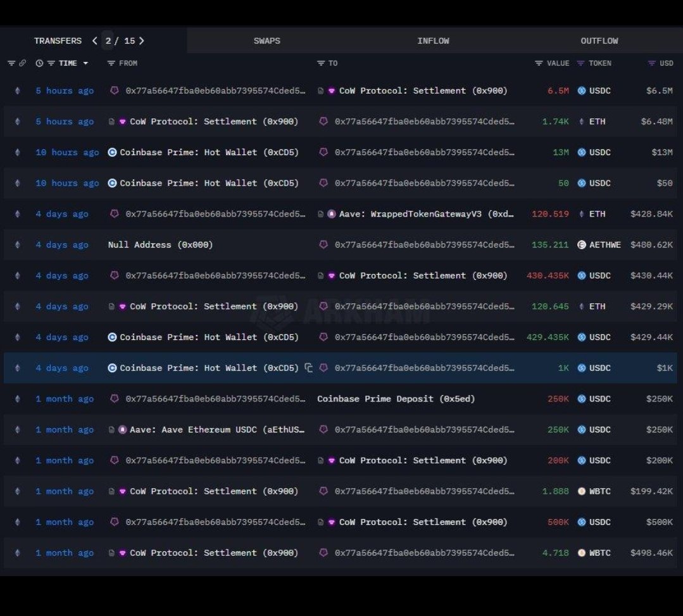
Task: Click '4 days ago' in $480.62K row
Action: point(62,245)
